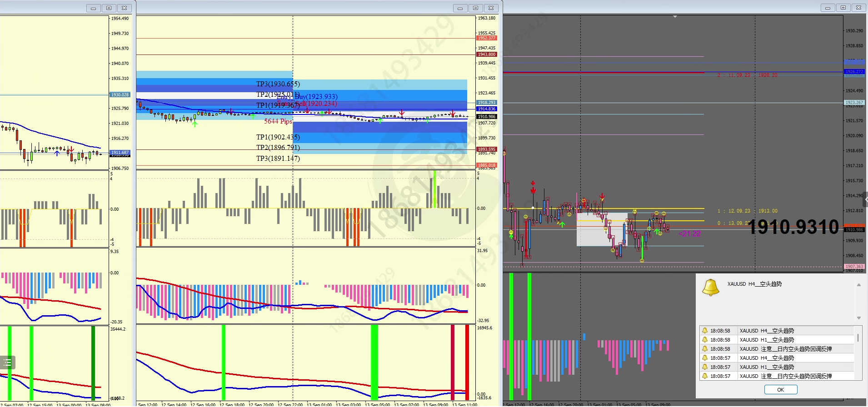Viewport: 868px width, 407px height.
Task: Click the TP3(1930.655) label on the middle chart
Action: (278, 84)
